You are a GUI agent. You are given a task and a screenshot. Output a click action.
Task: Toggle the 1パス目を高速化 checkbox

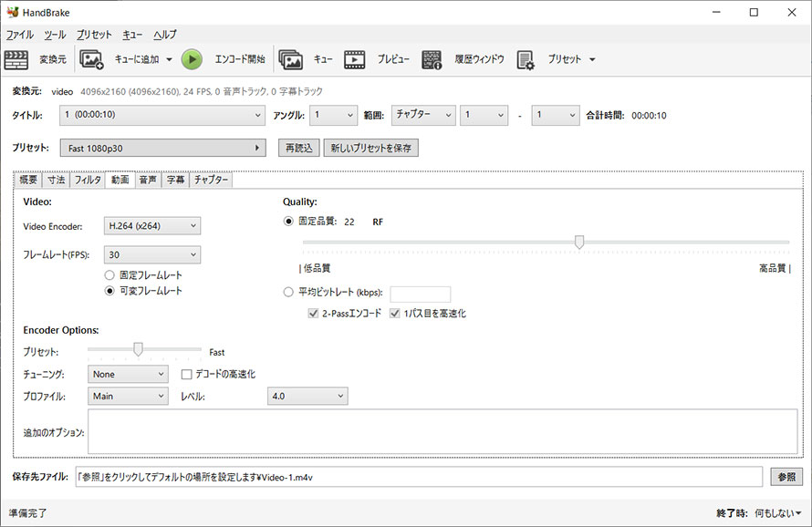(395, 314)
